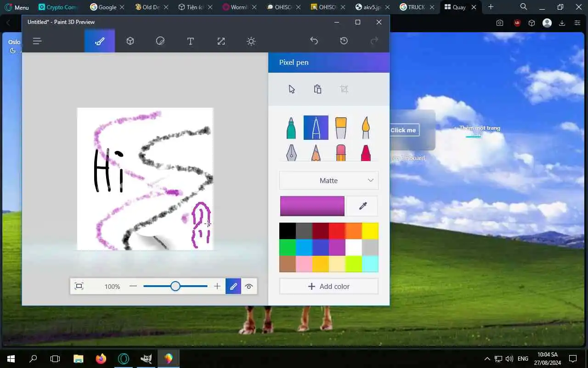
Task: Click the browser tab search magnifier
Action: (x=524, y=7)
